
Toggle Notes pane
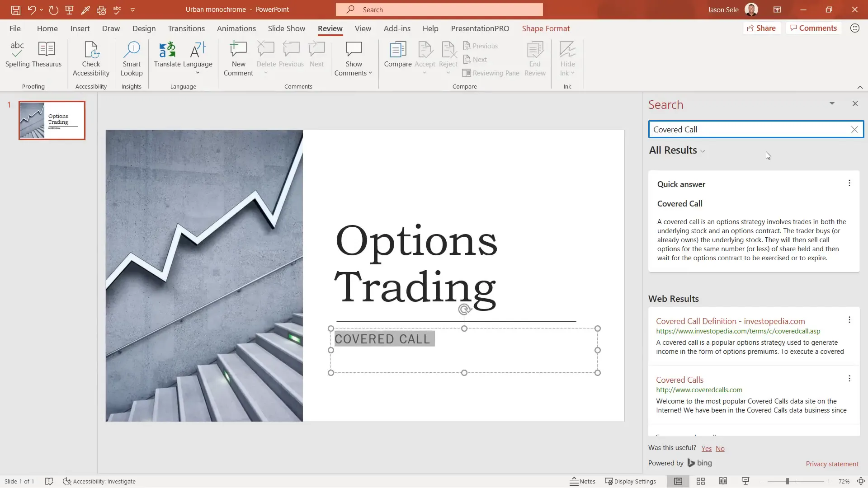(x=582, y=481)
